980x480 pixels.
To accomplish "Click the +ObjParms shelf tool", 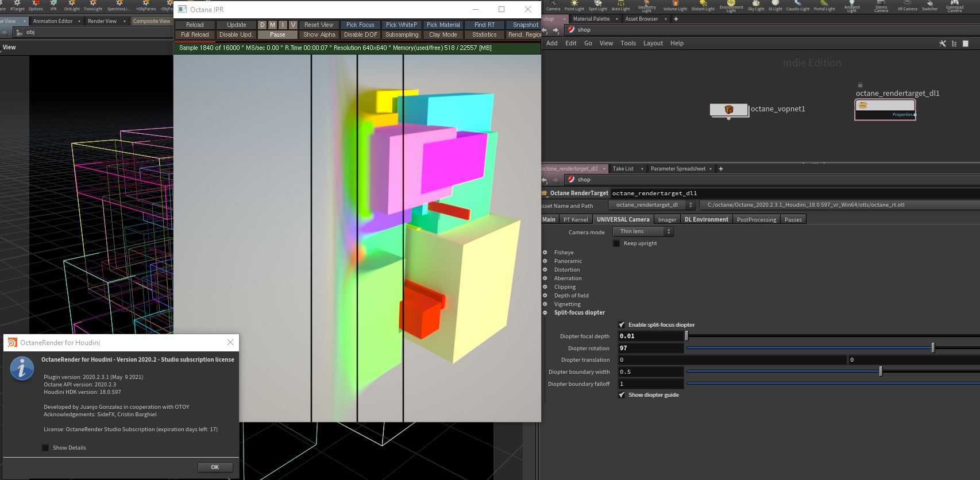I will tap(146, 6).
